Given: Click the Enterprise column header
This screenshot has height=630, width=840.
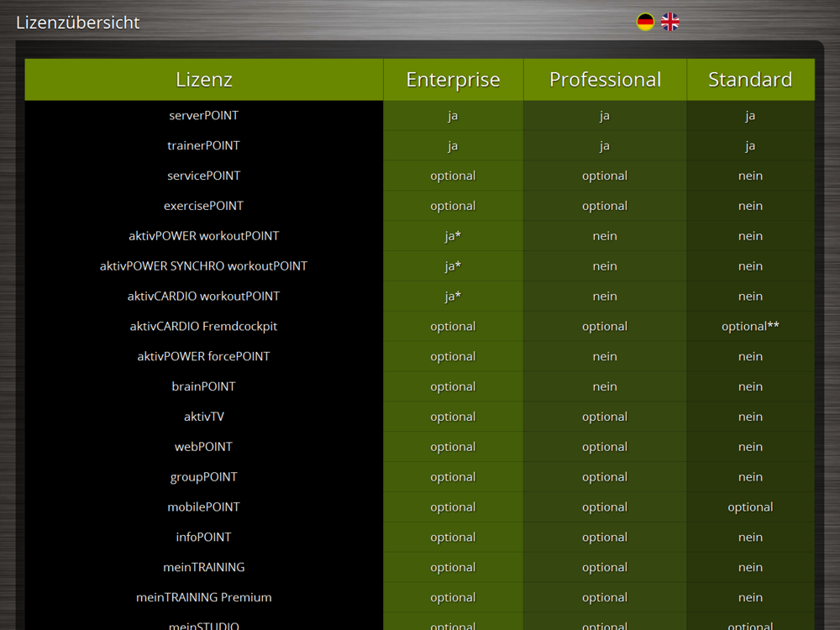Looking at the screenshot, I should click(x=453, y=79).
